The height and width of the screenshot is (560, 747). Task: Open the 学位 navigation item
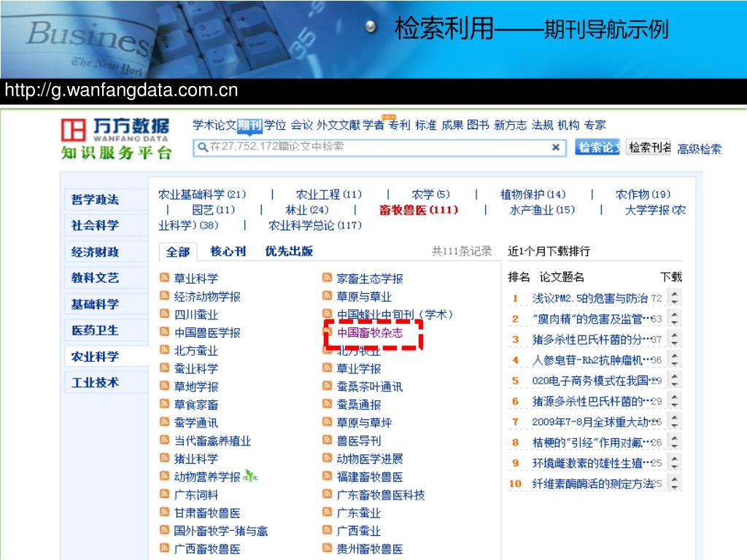(275, 125)
